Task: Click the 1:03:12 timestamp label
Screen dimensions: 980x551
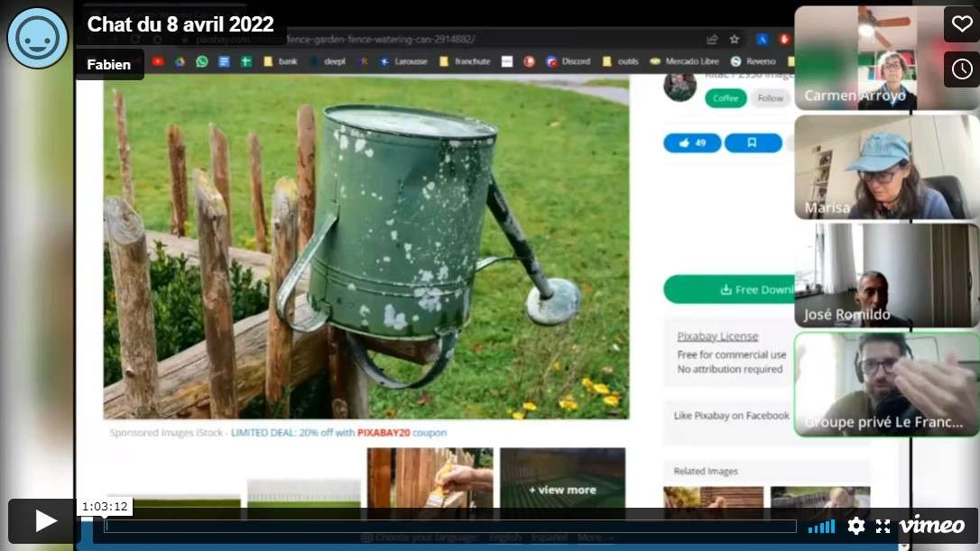Action: [105, 506]
